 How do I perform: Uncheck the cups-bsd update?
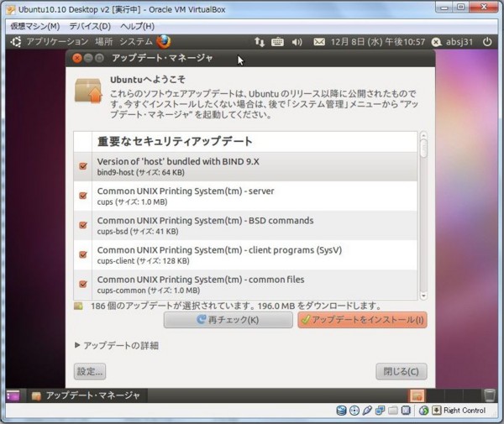pyautogui.click(x=83, y=225)
